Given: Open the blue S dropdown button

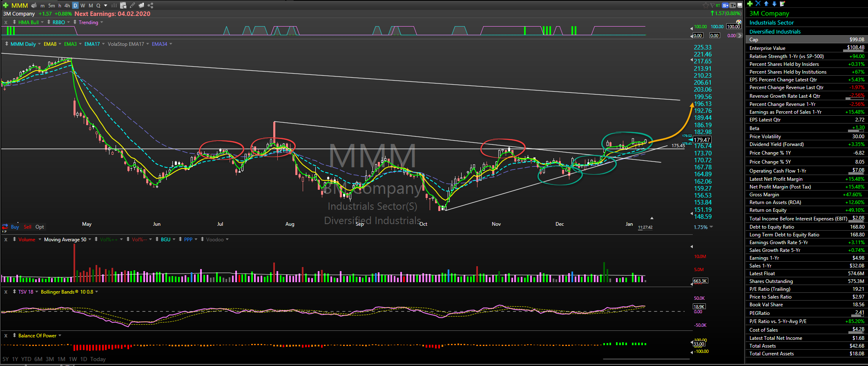Looking at the screenshot, I should 725,5.
